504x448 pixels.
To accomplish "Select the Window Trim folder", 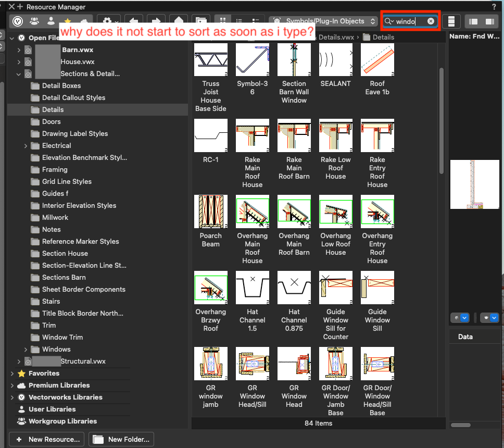I will point(62,337).
